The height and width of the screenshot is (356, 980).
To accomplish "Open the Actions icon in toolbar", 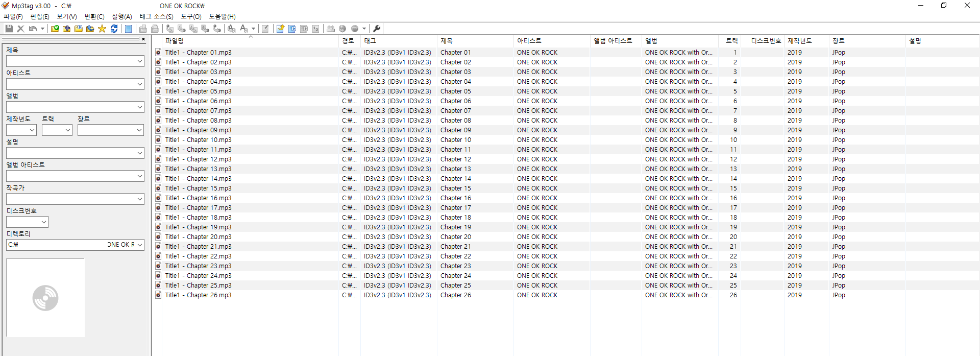I will tap(231, 29).
